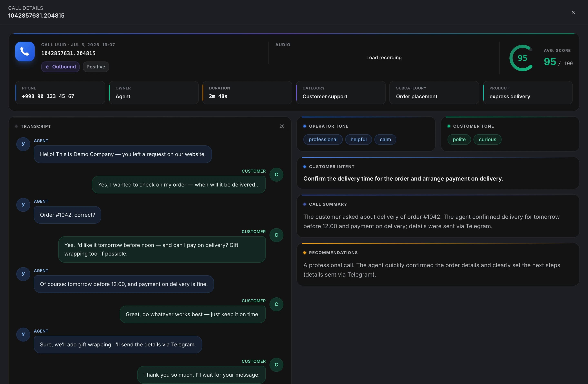This screenshot has width=588, height=384.
Task: Click agent avatar beside Telegram details message
Action: coord(23,335)
